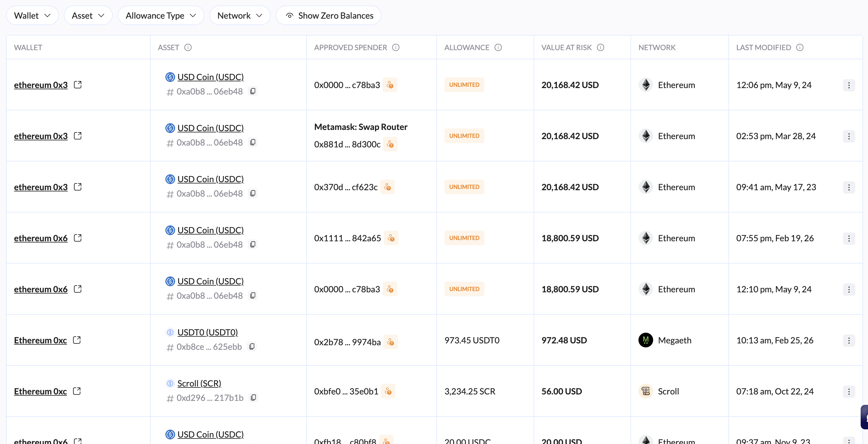This screenshot has width=868, height=444.
Task: Copy the USDT0 address 0xb8ce ... 625ebb
Action: tap(252, 346)
